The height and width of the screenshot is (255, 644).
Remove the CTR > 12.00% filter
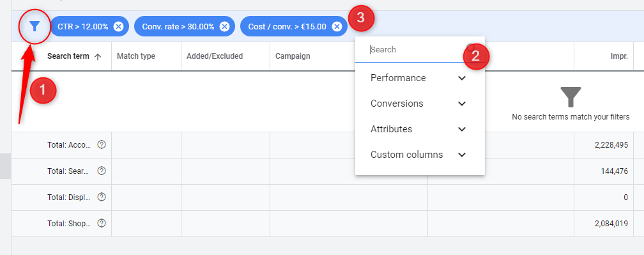tap(118, 27)
